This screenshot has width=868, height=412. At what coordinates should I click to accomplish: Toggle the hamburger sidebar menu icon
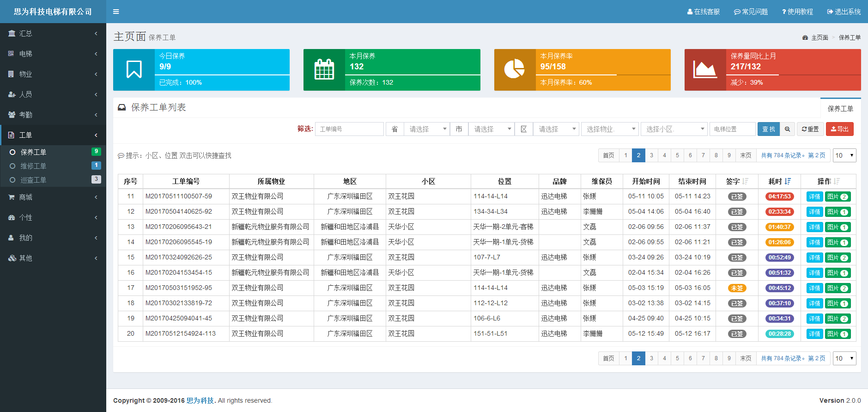pos(116,12)
